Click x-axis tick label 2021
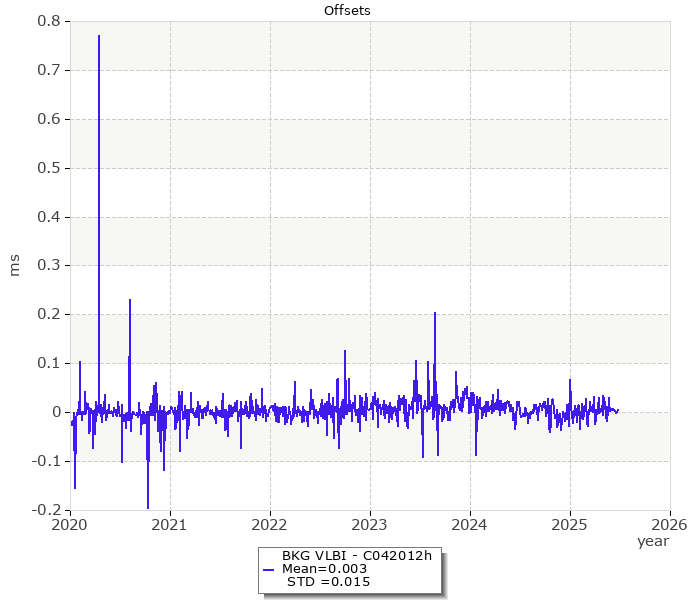Viewport: 700px width, 600px height. [x=169, y=525]
